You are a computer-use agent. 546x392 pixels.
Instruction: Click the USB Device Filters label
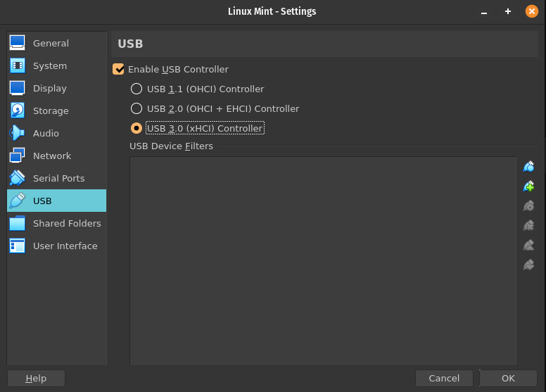coord(171,146)
